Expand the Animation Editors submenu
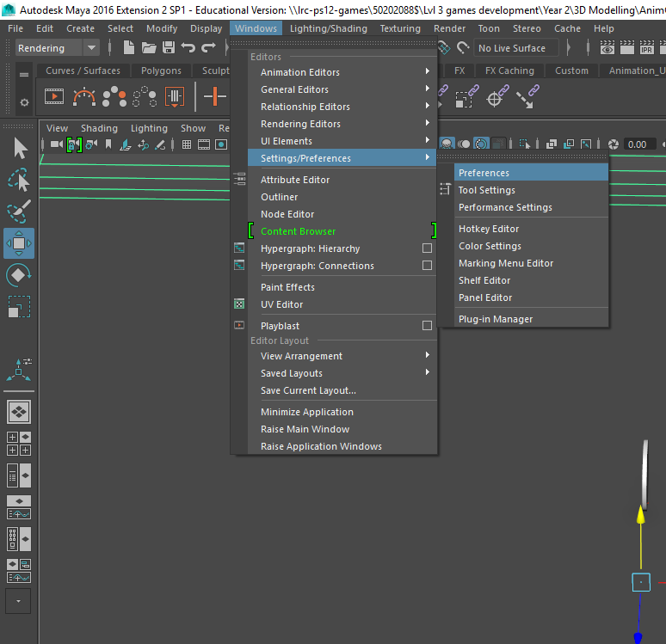The height and width of the screenshot is (644, 666). coord(342,72)
